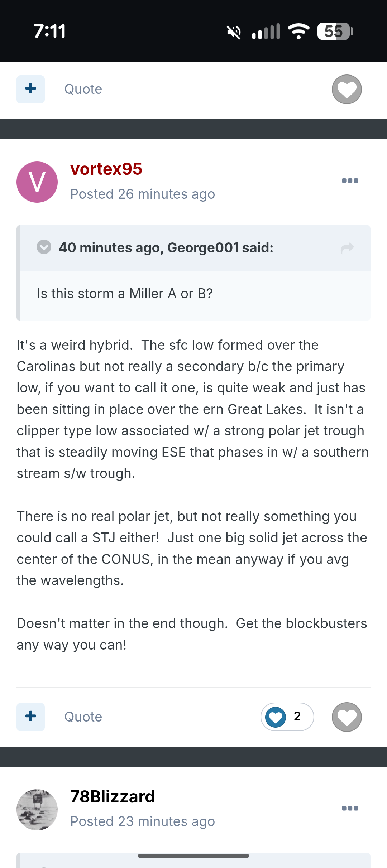This screenshot has width=387, height=868.
Task: Open vortex95's avatar profile picture
Action: click(x=37, y=182)
